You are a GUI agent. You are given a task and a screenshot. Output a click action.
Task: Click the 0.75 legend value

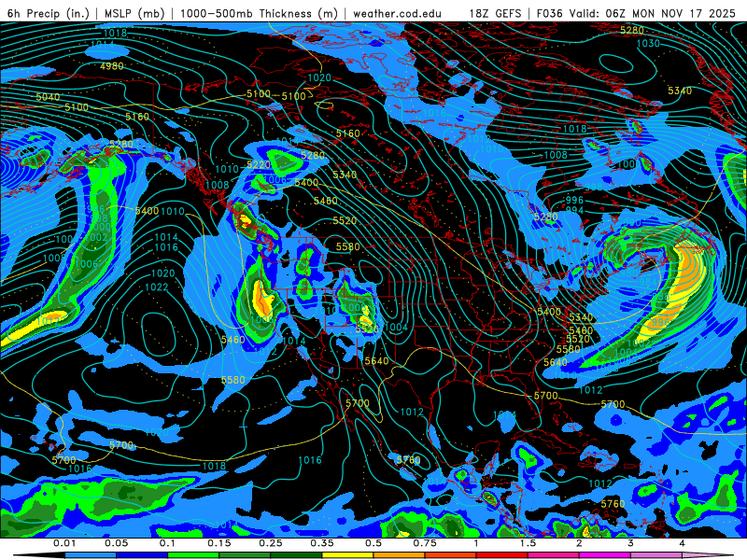tap(425, 543)
